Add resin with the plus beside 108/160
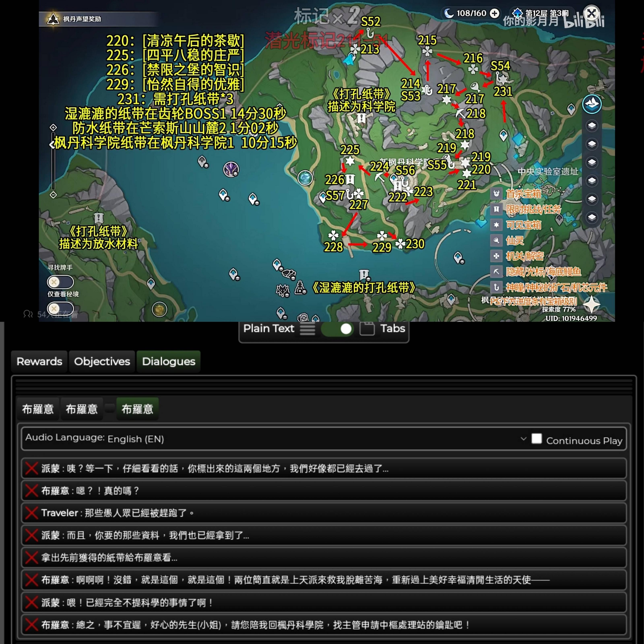This screenshot has height=644, width=644. [495, 13]
